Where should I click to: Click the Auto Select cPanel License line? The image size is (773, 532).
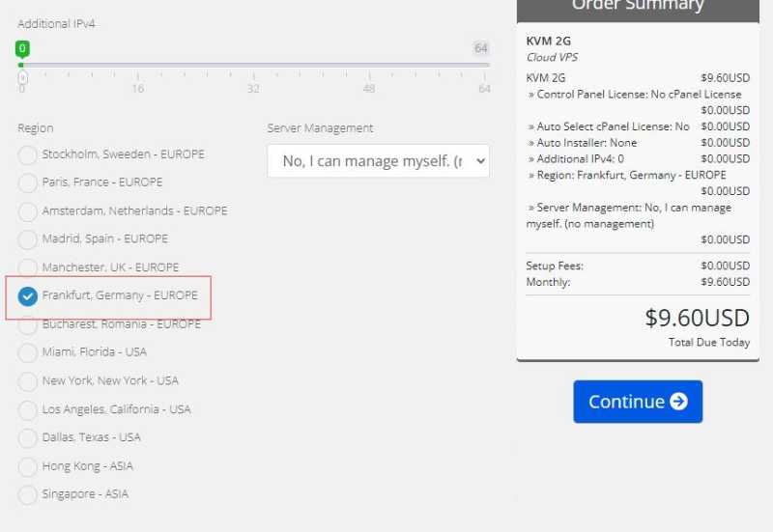tap(609, 126)
